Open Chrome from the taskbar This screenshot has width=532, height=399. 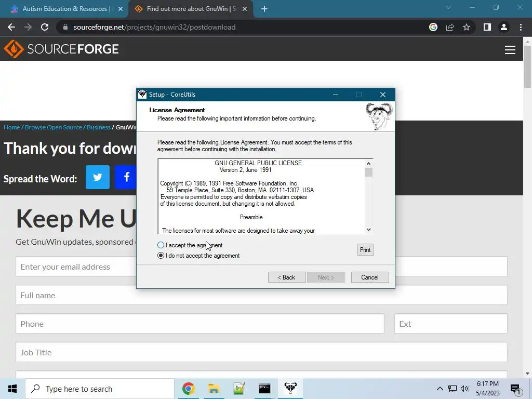click(x=188, y=389)
